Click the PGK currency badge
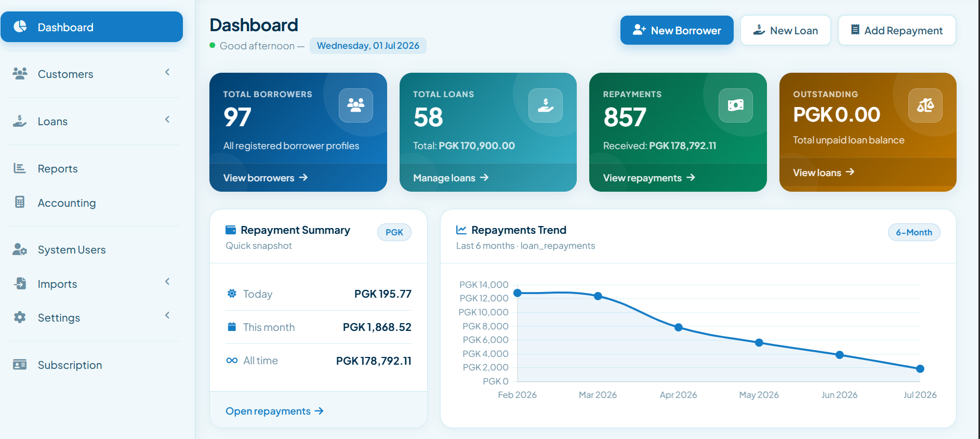Screen dimensions: 980x439 394,232
